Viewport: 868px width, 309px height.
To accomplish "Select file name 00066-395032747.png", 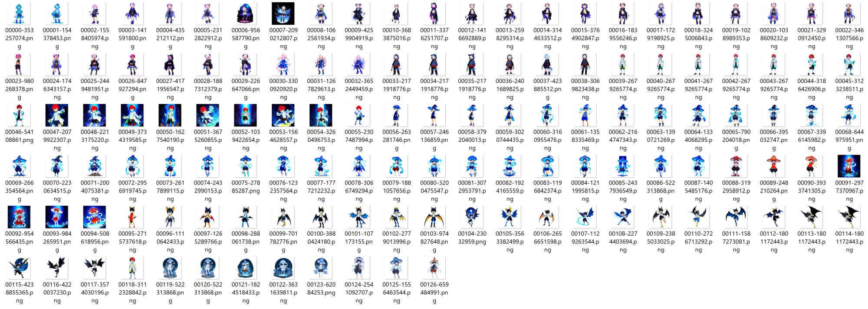I will [774, 140].
